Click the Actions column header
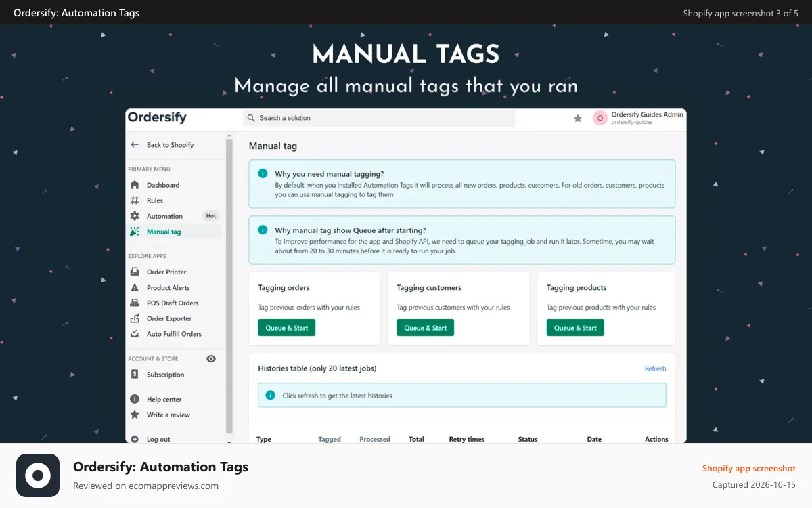This screenshot has height=508, width=812. pos(656,439)
